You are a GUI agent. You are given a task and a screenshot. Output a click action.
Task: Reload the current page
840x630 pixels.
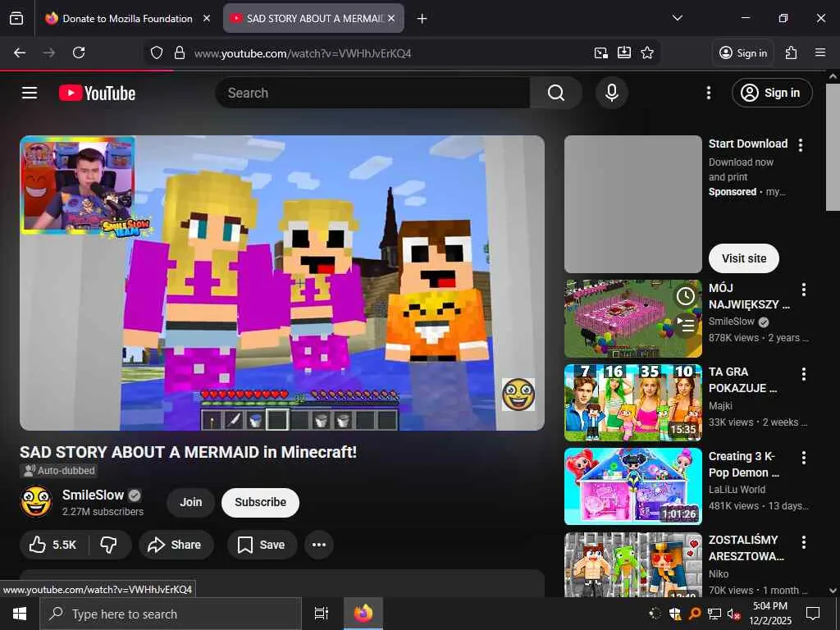79,52
